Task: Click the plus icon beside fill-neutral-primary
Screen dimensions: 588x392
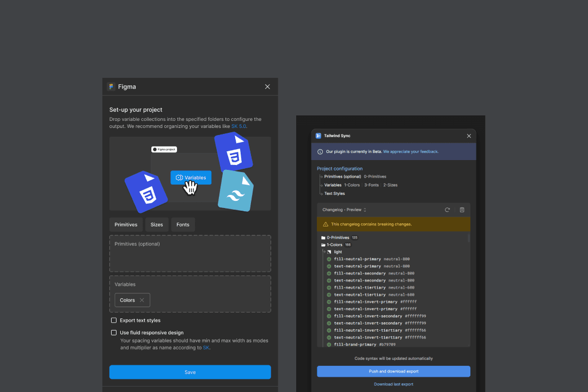Action: (329, 259)
